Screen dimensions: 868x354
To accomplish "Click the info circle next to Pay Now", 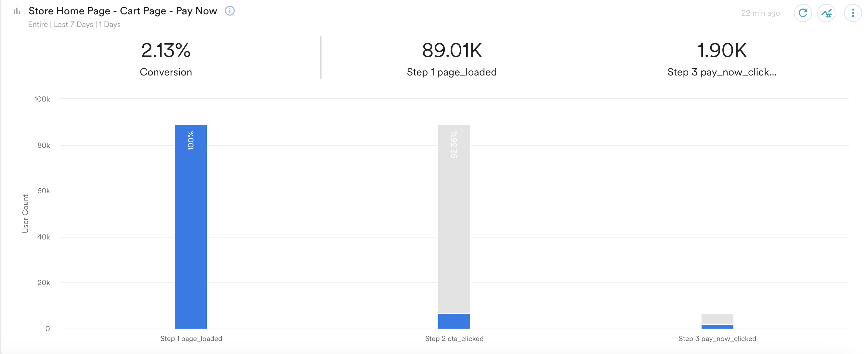I will click(x=230, y=11).
